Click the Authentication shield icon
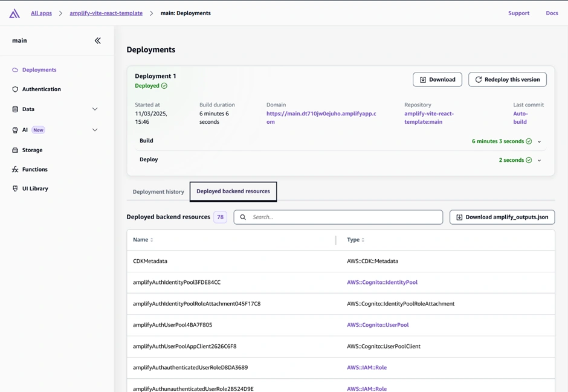The width and height of the screenshot is (568, 392). (x=15, y=89)
